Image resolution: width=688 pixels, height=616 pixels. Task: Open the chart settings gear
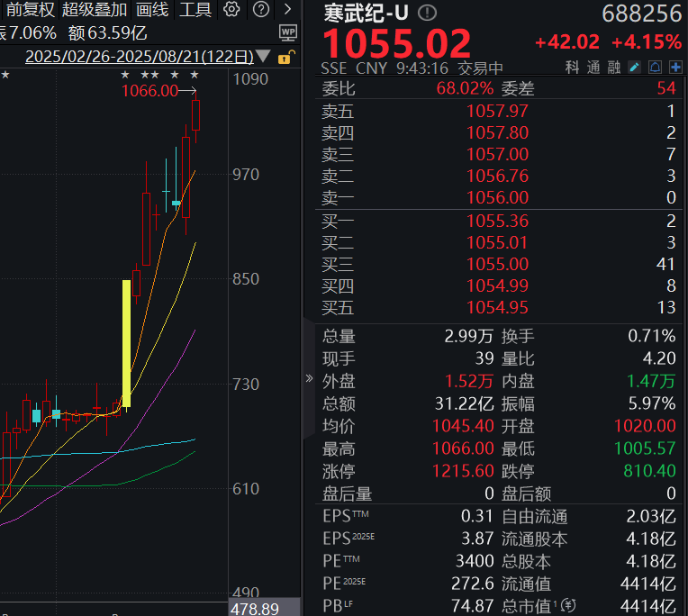point(231,9)
